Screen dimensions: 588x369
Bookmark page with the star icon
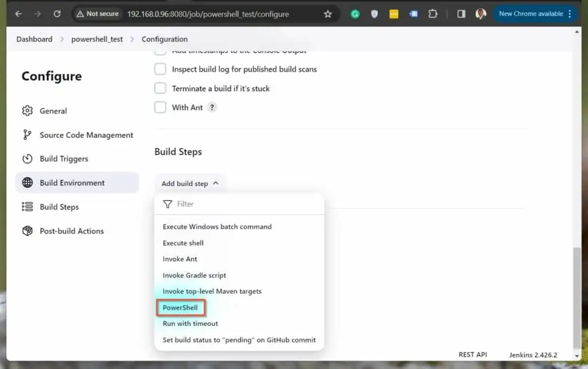(x=328, y=14)
